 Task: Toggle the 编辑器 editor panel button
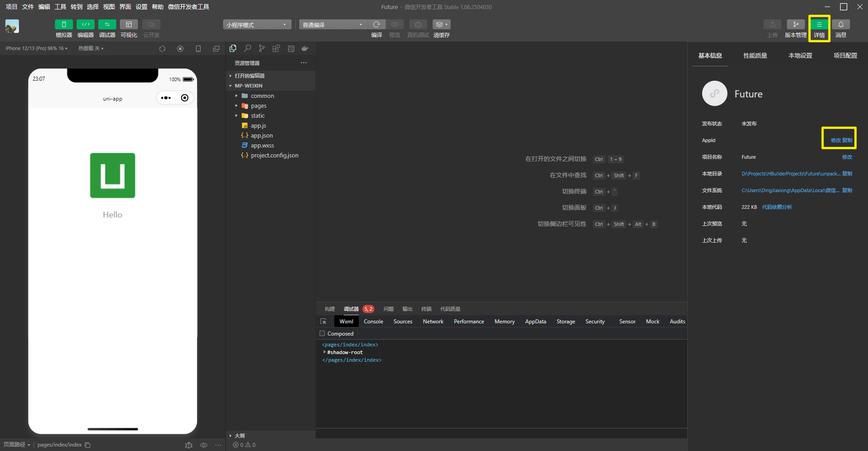pyautogui.click(x=85, y=24)
